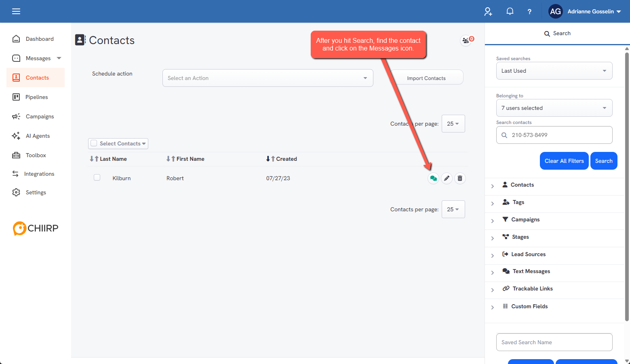Click the Import Contacts button
The height and width of the screenshot is (364, 630).
coord(426,78)
